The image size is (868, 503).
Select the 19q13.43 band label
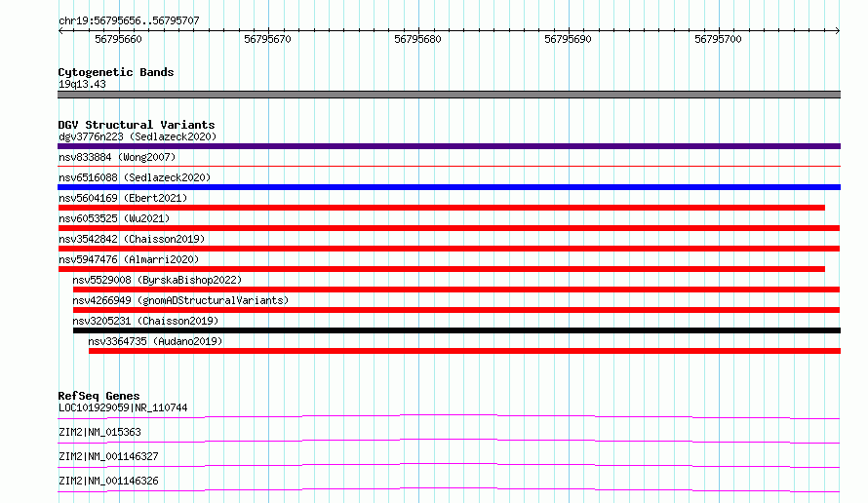pos(82,84)
